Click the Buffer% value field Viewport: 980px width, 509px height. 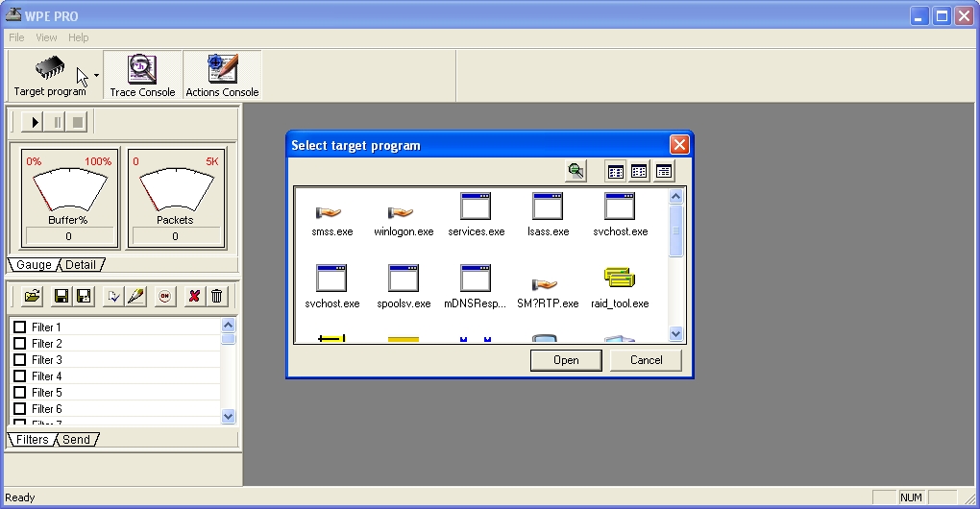coord(69,236)
